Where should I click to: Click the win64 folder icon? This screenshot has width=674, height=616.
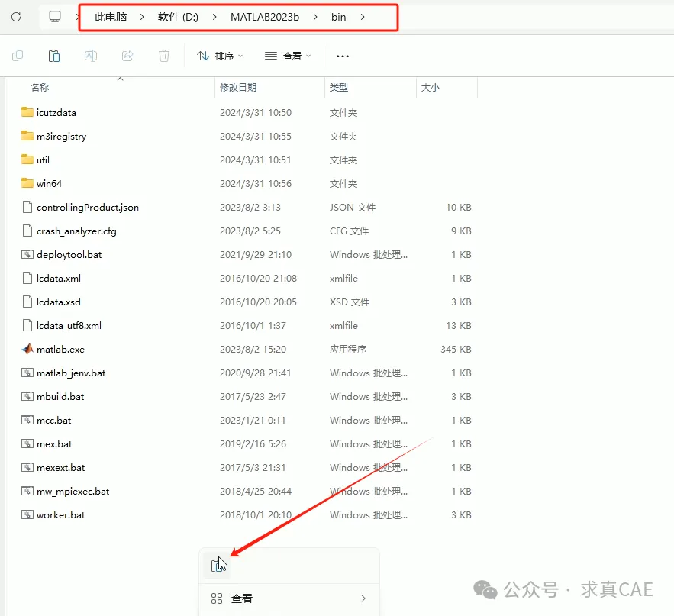(x=27, y=183)
